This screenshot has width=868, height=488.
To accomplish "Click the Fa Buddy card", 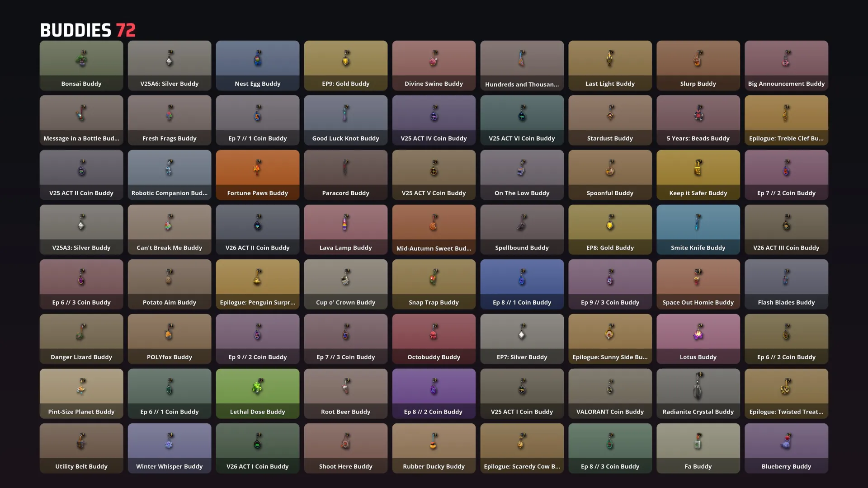I will 698,448.
